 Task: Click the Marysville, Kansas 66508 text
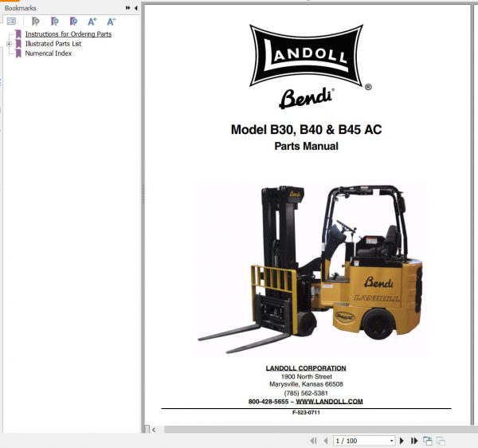click(306, 384)
